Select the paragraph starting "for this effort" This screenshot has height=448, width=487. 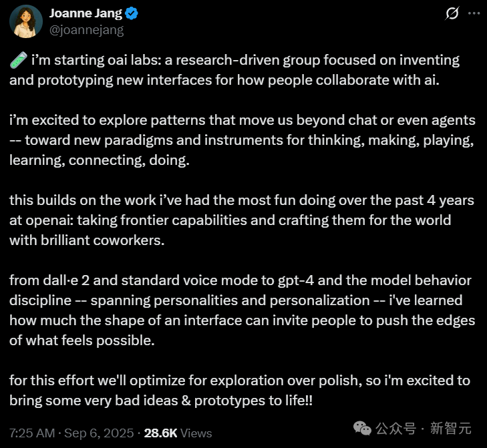coord(240,391)
